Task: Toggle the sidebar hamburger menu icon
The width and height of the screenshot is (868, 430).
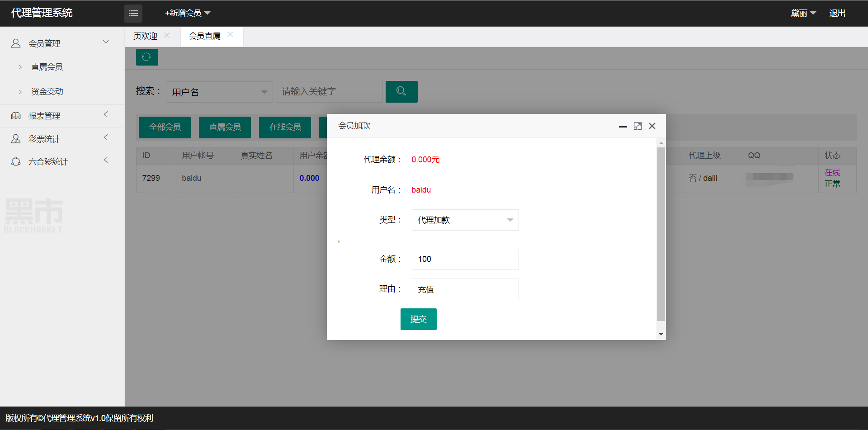Action: [133, 14]
